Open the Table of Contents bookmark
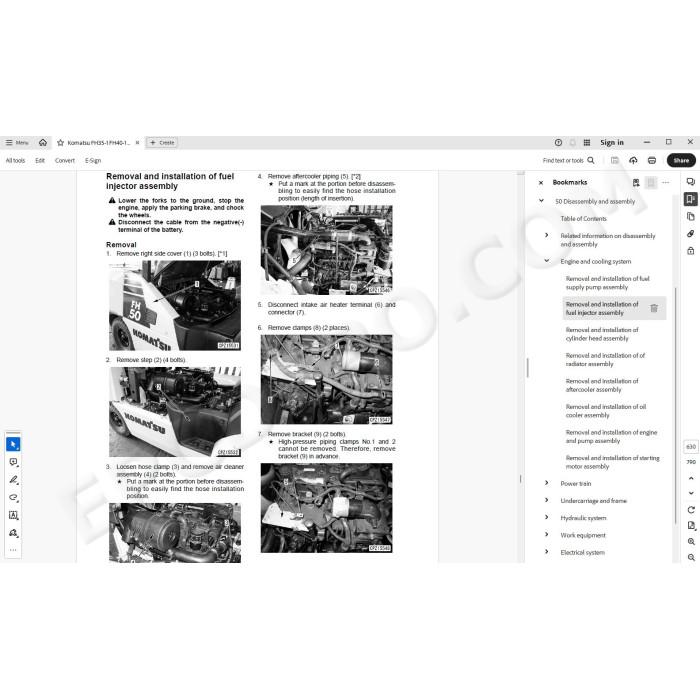700x700 pixels. click(x=583, y=219)
